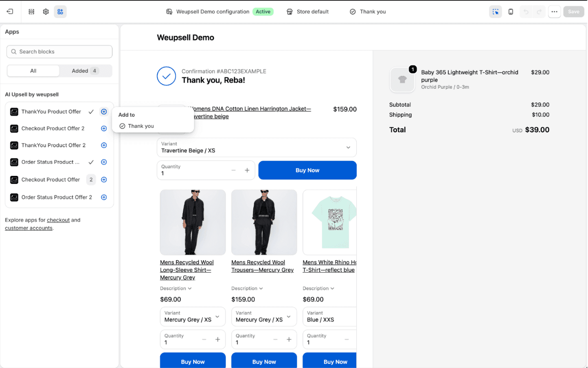Open the Blue / XXS variant dropdown
This screenshot has height=368, width=588.
click(330, 317)
